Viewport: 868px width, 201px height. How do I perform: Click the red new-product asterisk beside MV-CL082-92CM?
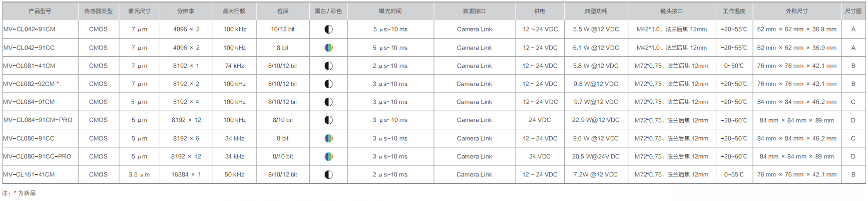tap(58, 83)
